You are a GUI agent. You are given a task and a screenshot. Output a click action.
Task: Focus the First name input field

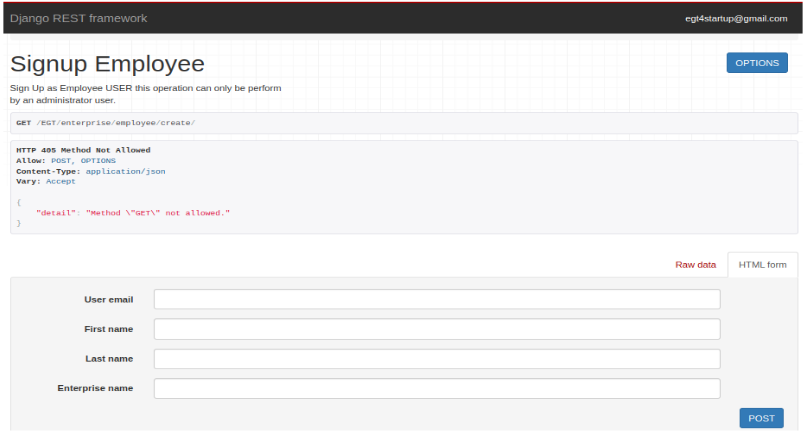point(437,329)
